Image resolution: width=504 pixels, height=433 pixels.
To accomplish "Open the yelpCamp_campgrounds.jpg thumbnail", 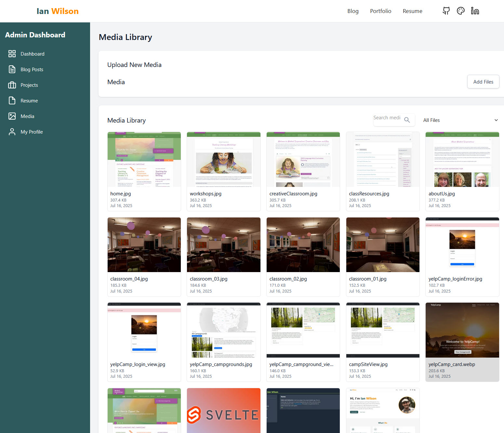I will (224, 330).
